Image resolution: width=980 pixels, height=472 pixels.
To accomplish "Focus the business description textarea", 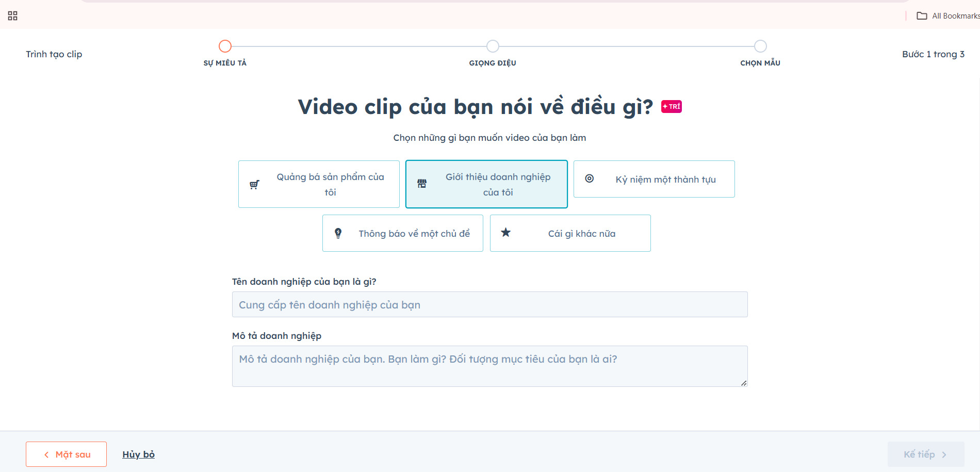I will click(489, 366).
